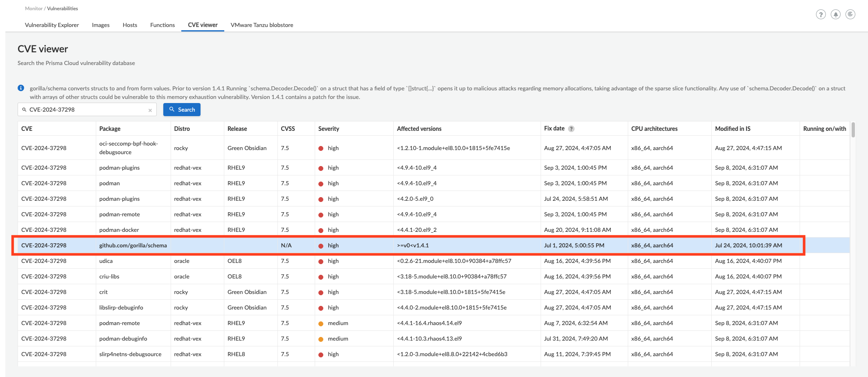Clear the CVE search field with the X

coord(150,110)
